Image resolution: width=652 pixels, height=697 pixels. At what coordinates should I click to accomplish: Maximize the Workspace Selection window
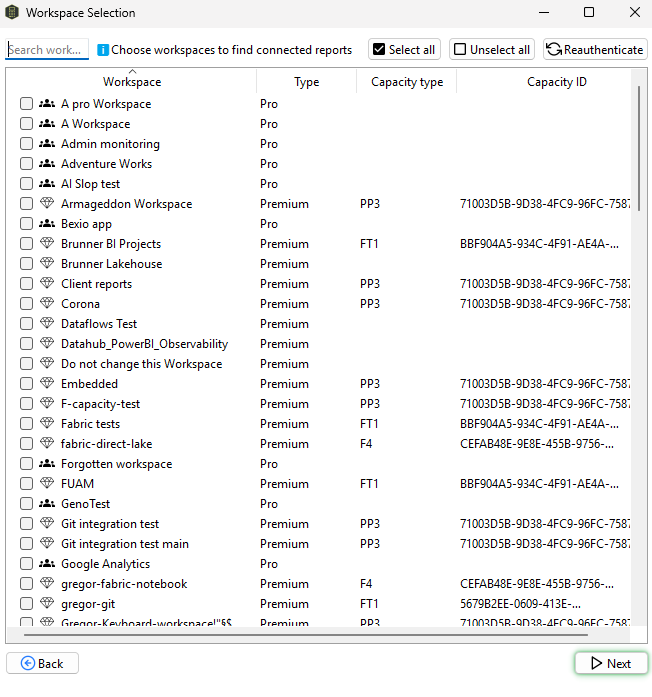coord(589,12)
